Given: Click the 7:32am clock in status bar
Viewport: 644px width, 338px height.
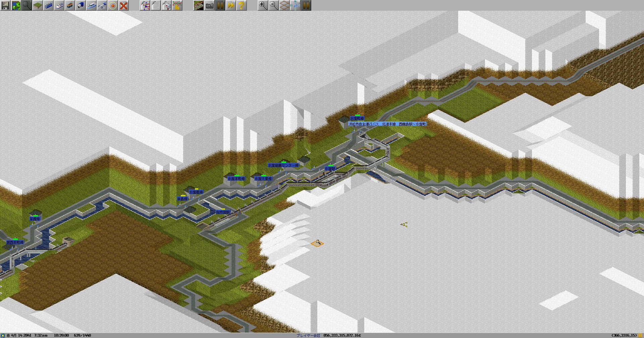Looking at the screenshot, I should (x=41, y=335).
